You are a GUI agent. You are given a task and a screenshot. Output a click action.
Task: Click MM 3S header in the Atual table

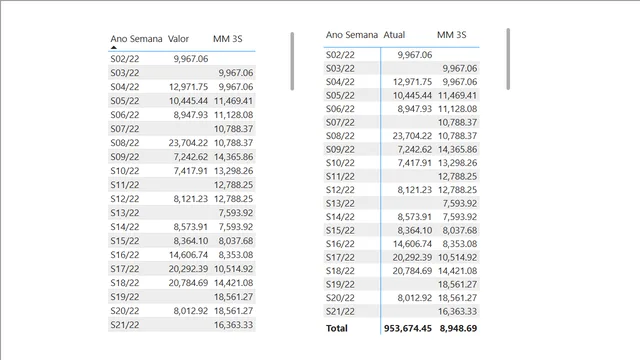451,35
